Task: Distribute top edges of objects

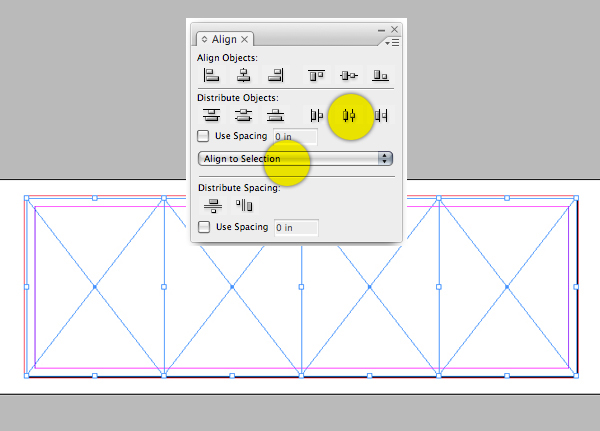Action: pos(211,115)
